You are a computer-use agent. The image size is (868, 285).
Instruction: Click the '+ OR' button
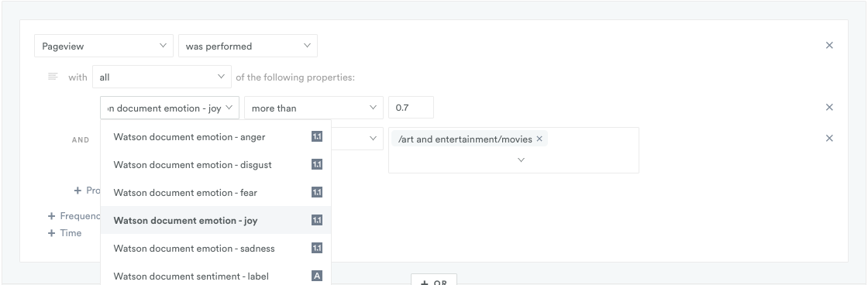click(x=433, y=280)
